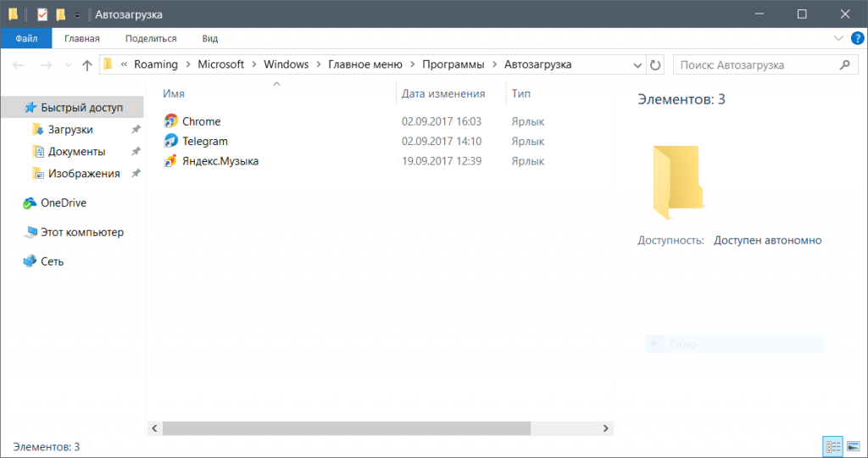Click the New folder quick access toolbar icon

coord(61,14)
